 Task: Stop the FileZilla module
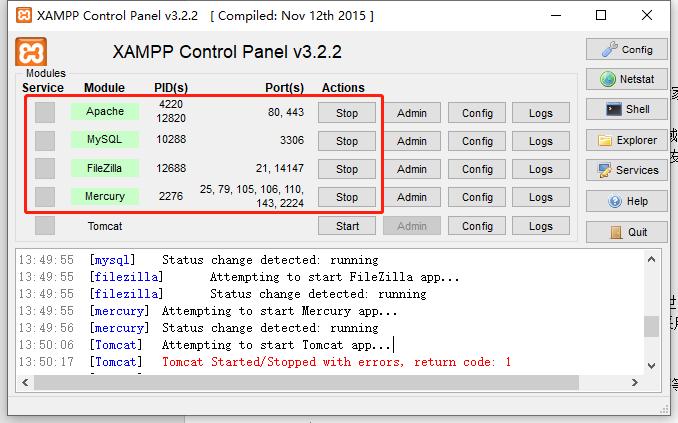pyautogui.click(x=347, y=169)
